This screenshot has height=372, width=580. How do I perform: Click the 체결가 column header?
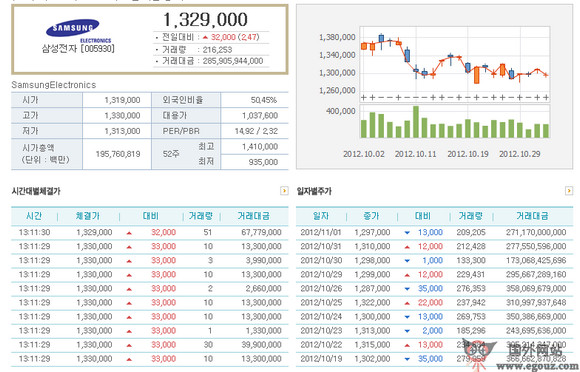88,216
